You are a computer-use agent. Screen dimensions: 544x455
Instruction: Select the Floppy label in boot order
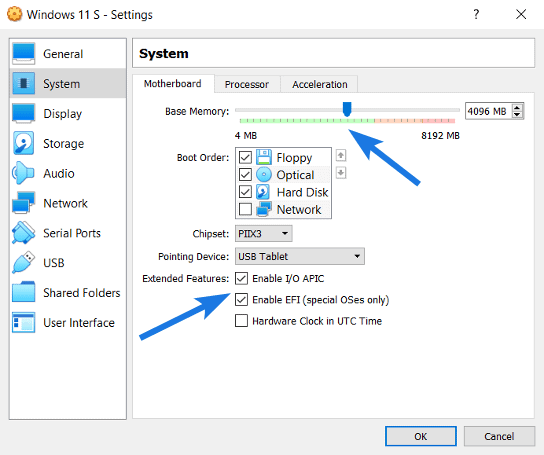click(294, 158)
